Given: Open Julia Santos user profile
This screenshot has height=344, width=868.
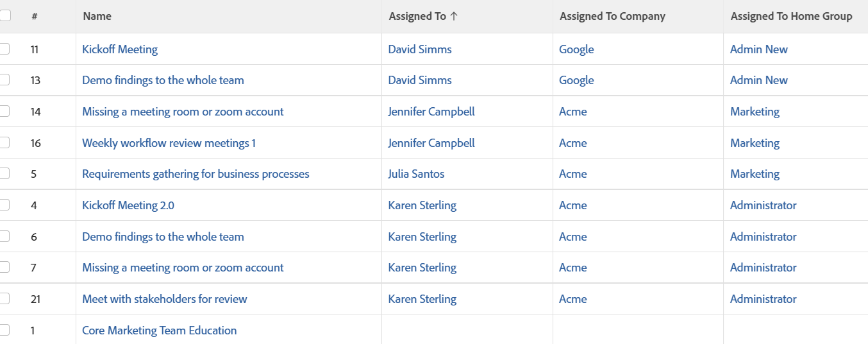Looking at the screenshot, I should [416, 174].
